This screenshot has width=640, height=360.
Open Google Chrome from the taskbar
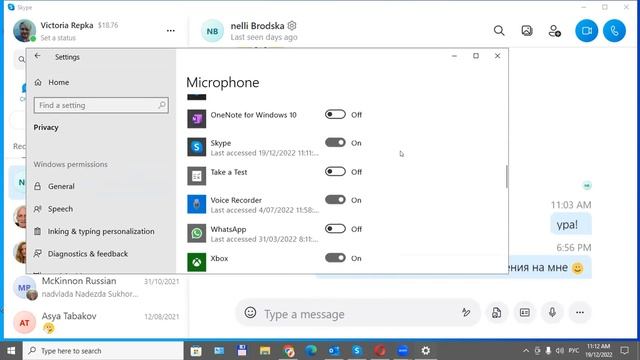288,351
